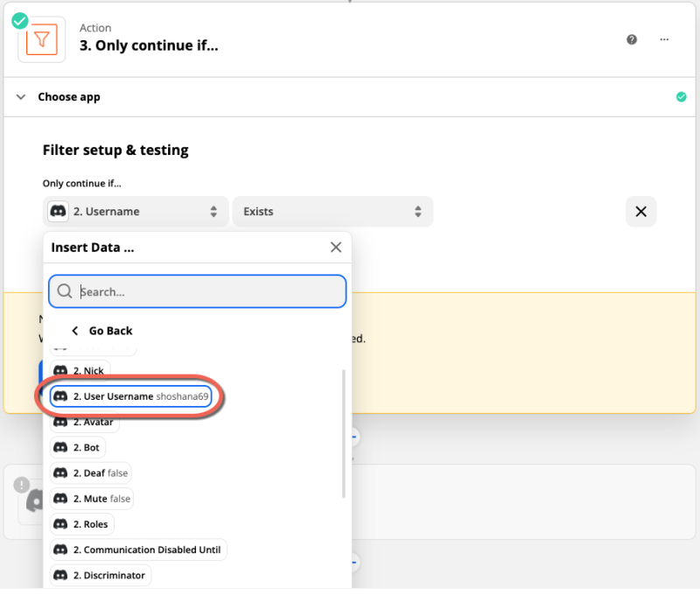The height and width of the screenshot is (595, 700).
Task: Click the Discord icon next to "2. Roles"
Action: pyautogui.click(x=61, y=523)
